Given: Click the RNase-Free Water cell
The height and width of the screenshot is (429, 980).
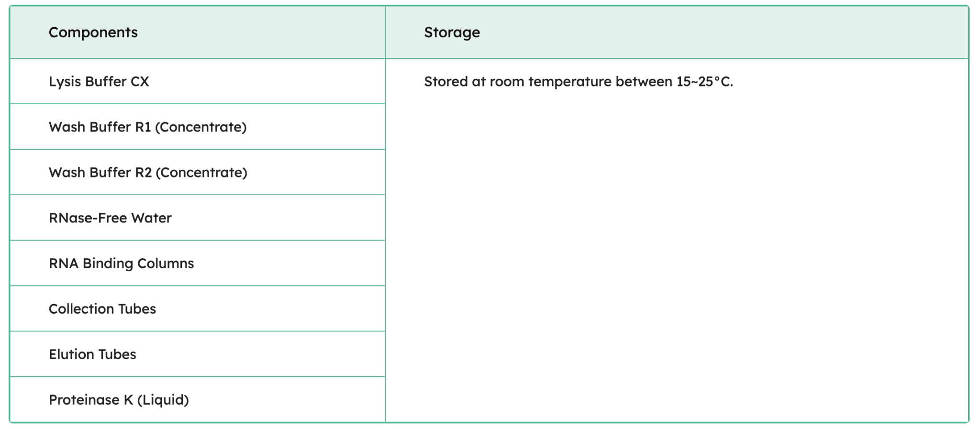Looking at the screenshot, I should point(110,218).
